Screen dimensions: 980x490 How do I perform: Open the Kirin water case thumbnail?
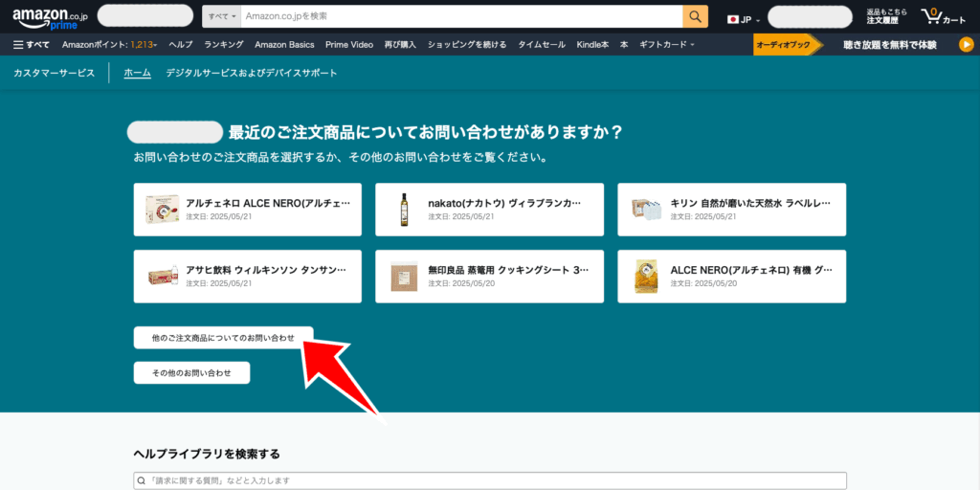pyautogui.click(x=646, y=210)
